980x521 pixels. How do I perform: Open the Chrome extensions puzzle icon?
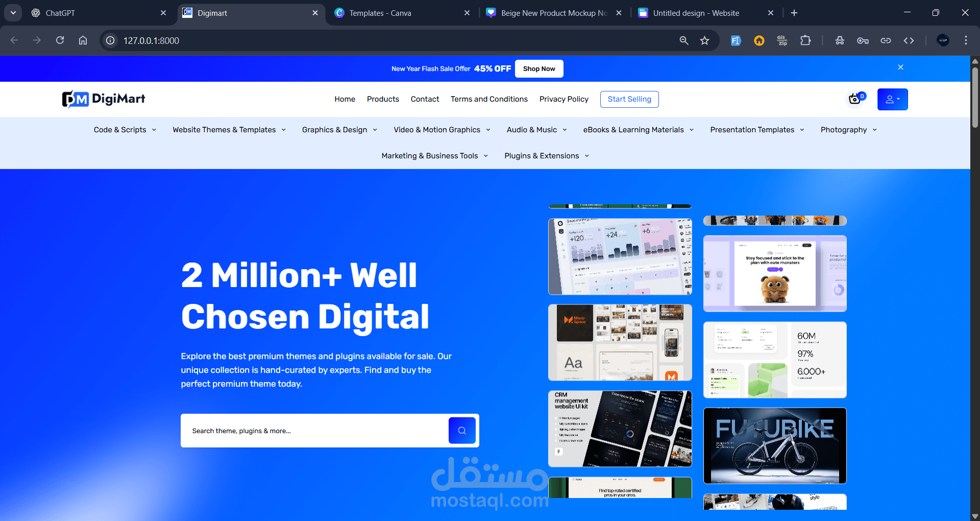click(x=805, y=40)
